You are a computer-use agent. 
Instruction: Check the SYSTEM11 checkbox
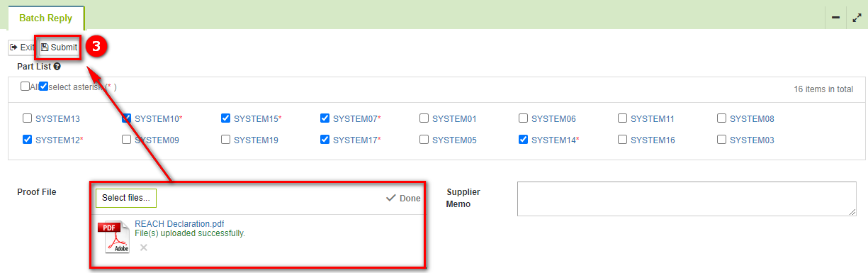click(x=622, y=118)
